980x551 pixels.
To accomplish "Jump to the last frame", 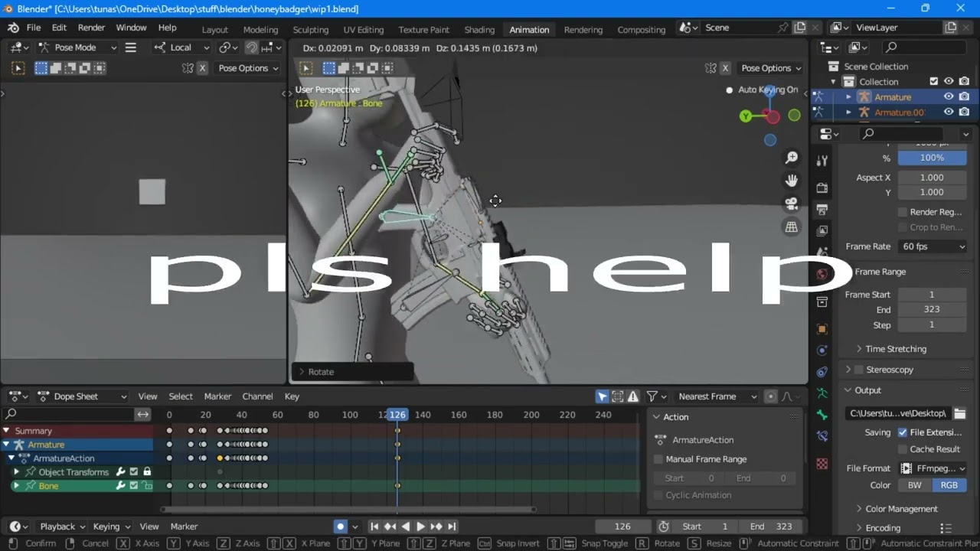I will point(452,527).
